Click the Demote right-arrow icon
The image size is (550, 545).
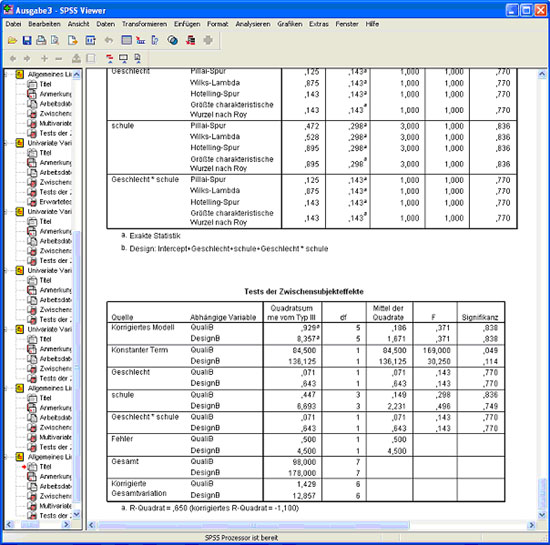click(27, 59)
